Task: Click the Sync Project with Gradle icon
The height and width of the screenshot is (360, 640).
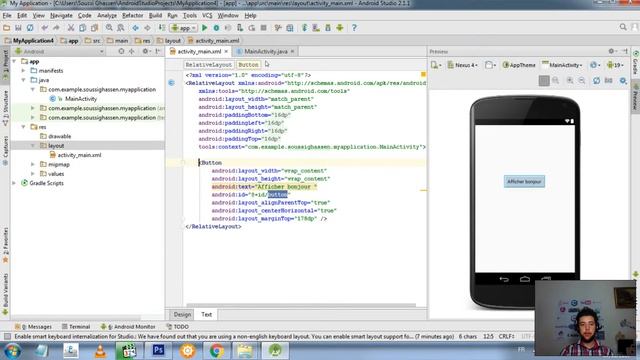Action: coord(304,28)
